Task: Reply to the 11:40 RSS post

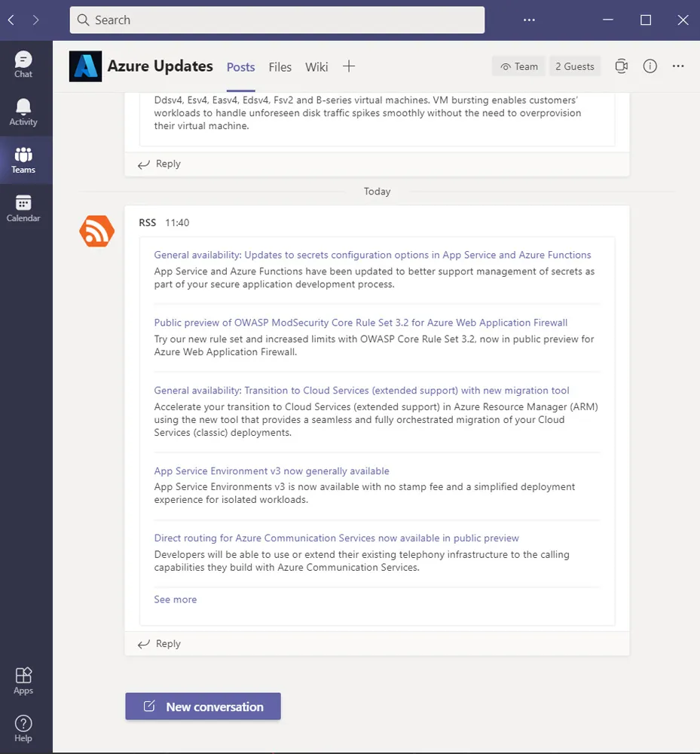Action: pyautogui.click(x=160, y=644)
